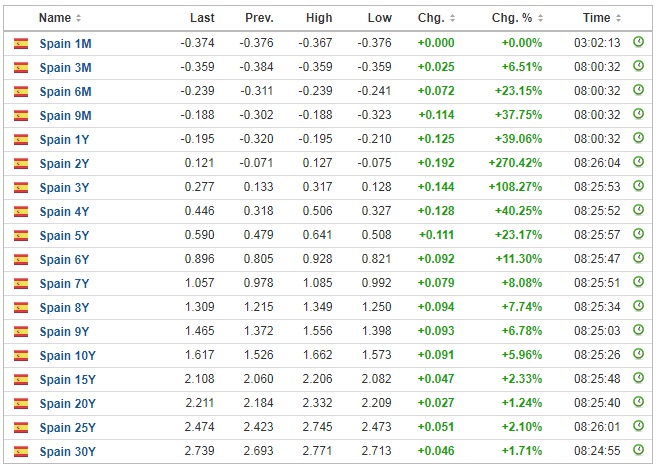665x470 pixels.
Task: Click the Low column header
Action: (x=380, y=18)
